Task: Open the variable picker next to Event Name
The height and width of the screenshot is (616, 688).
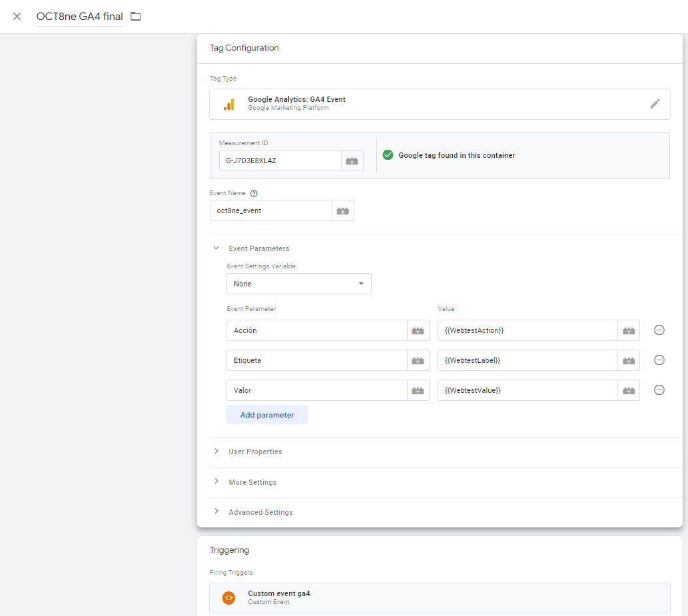Action: 343,210
